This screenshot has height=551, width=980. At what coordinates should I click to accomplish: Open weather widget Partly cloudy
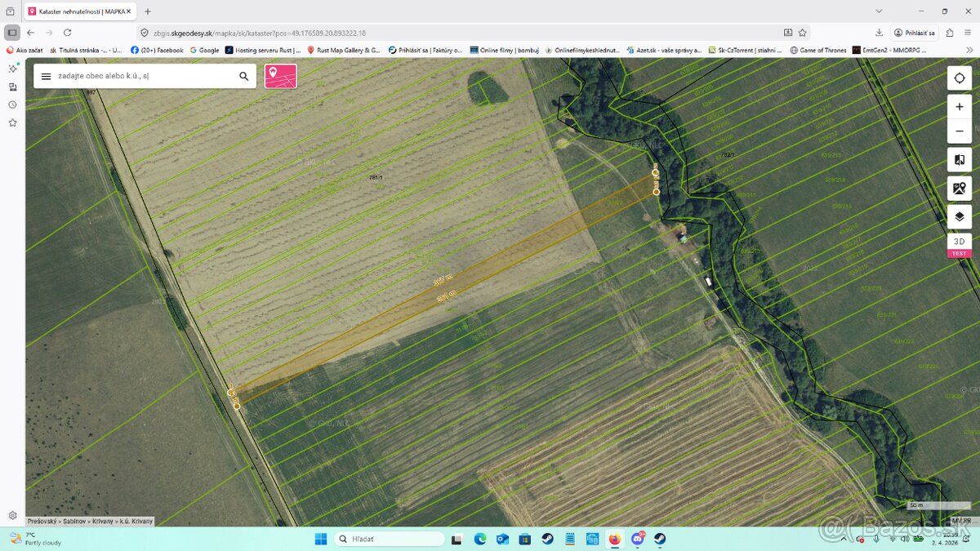35,539
